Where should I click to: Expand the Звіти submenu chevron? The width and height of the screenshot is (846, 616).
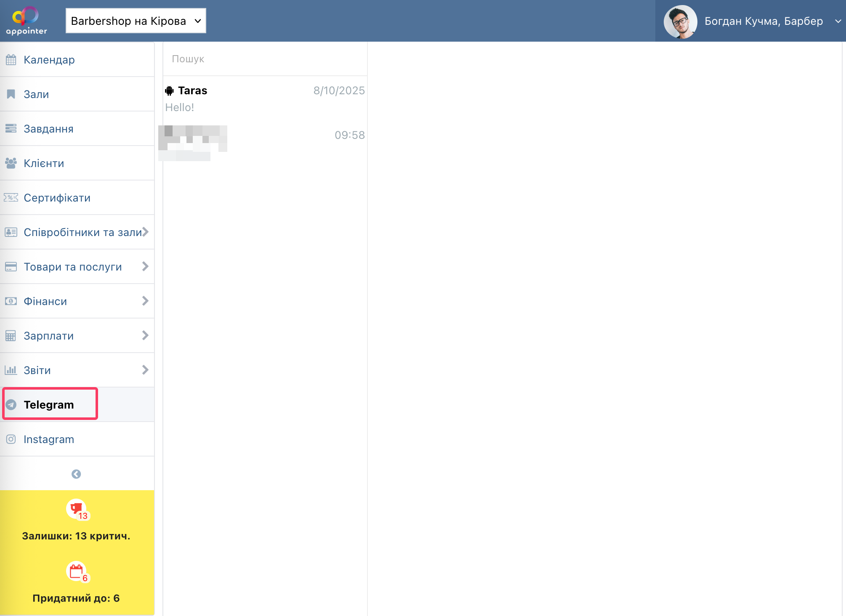tap(145, 370)
